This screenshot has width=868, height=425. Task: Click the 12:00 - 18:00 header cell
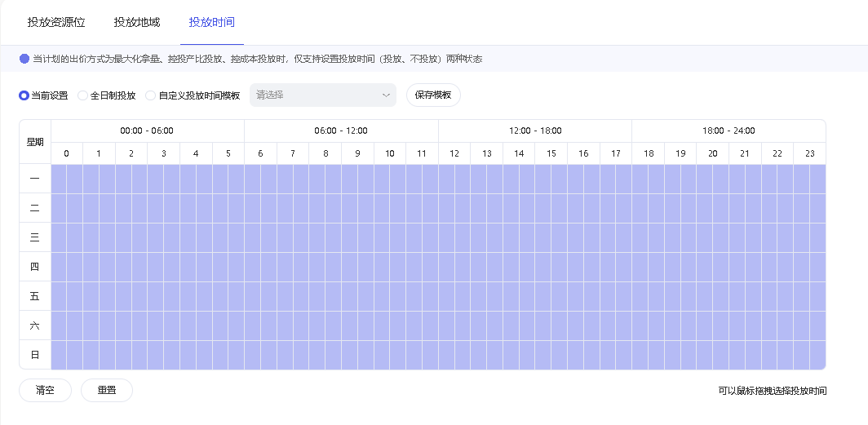[x=535, y=131]
